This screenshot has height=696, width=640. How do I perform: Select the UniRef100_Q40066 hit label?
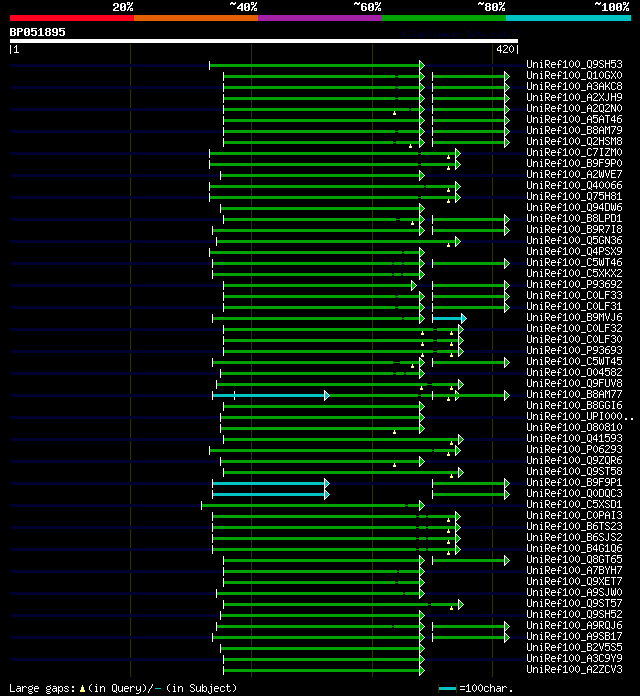click(574, 186)
